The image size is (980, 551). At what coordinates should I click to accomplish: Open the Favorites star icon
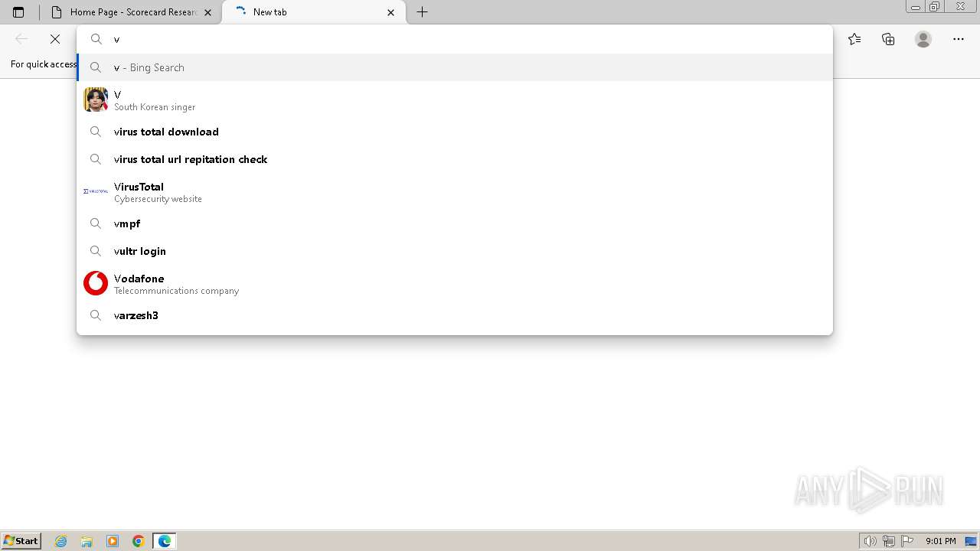(x=854, y=39)
